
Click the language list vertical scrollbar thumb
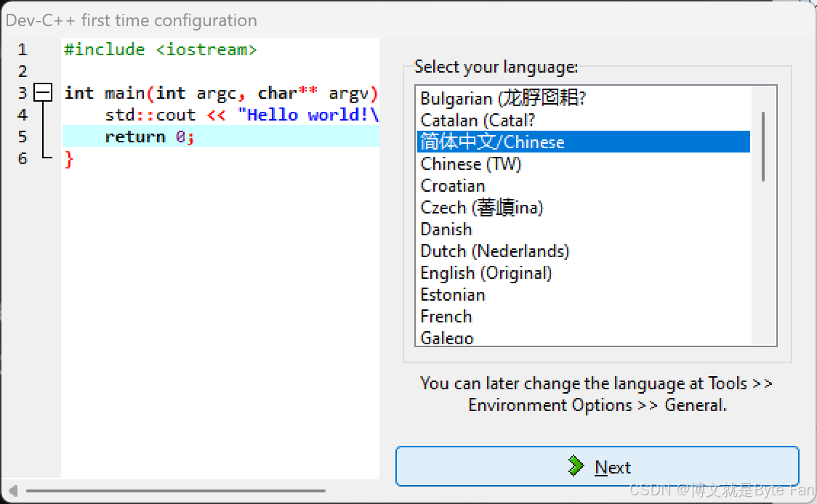763,146
